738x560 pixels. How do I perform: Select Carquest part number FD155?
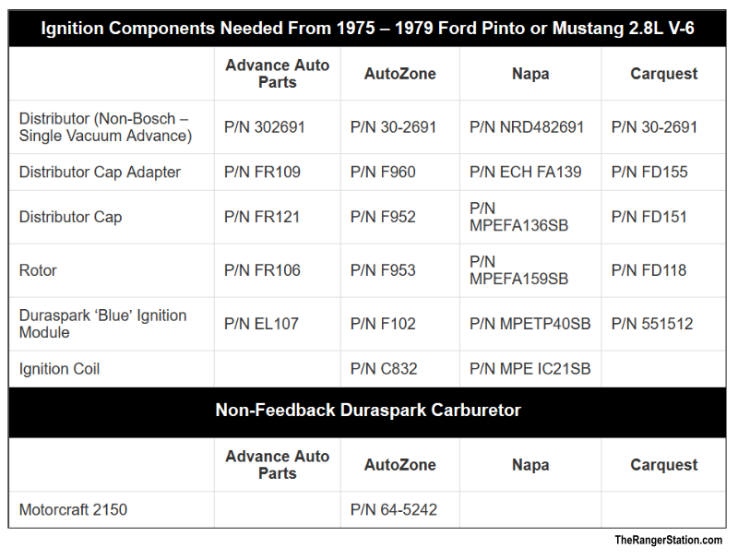(649, 172)
